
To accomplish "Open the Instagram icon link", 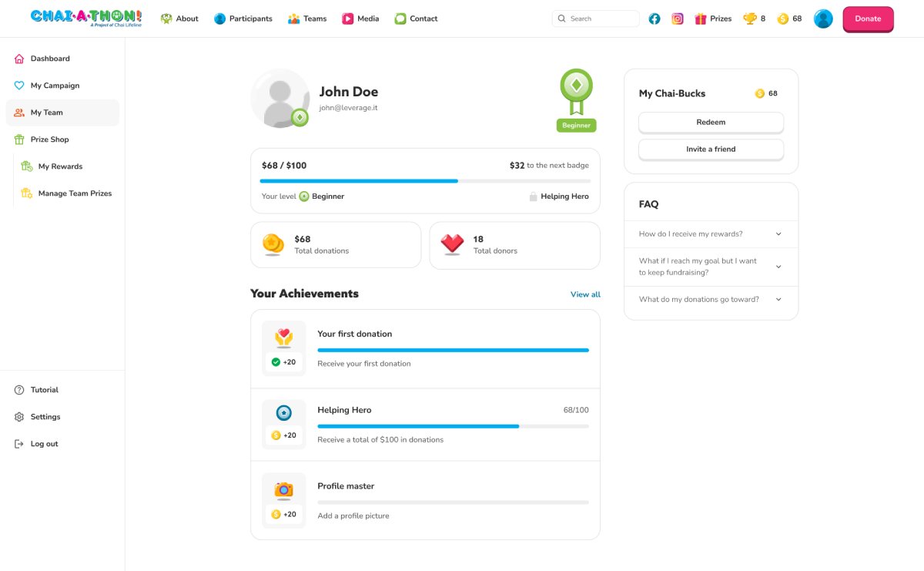I will click(678, 18).
